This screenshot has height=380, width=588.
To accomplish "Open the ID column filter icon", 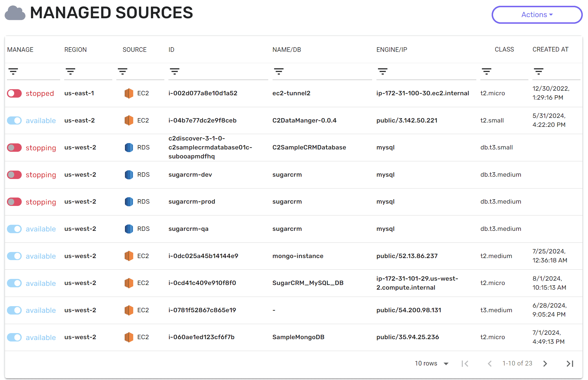I will coord(174,71).
